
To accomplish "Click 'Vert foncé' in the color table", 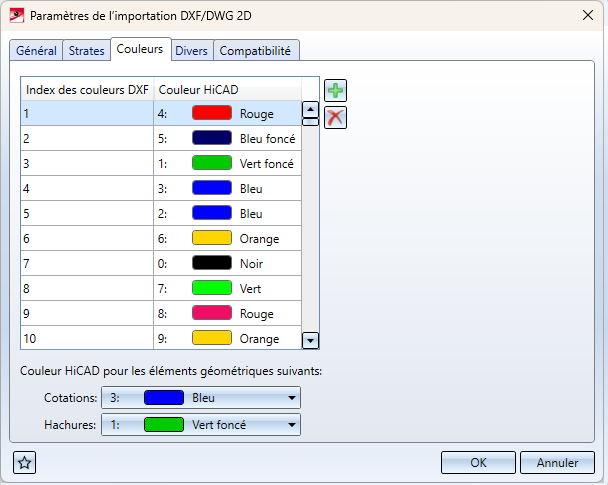I will [x=267, y=164].
